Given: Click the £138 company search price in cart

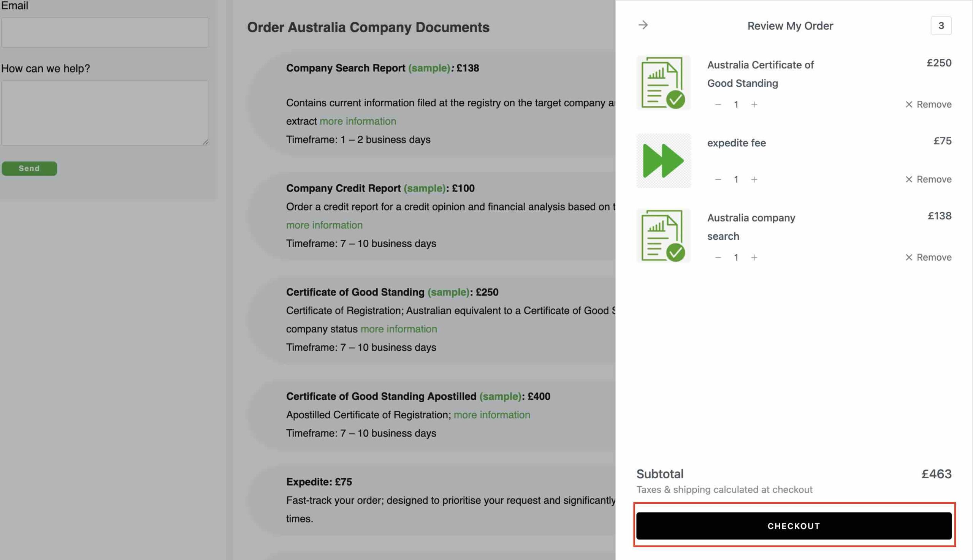Looking at the screenshot, I should tap(939, 216).
